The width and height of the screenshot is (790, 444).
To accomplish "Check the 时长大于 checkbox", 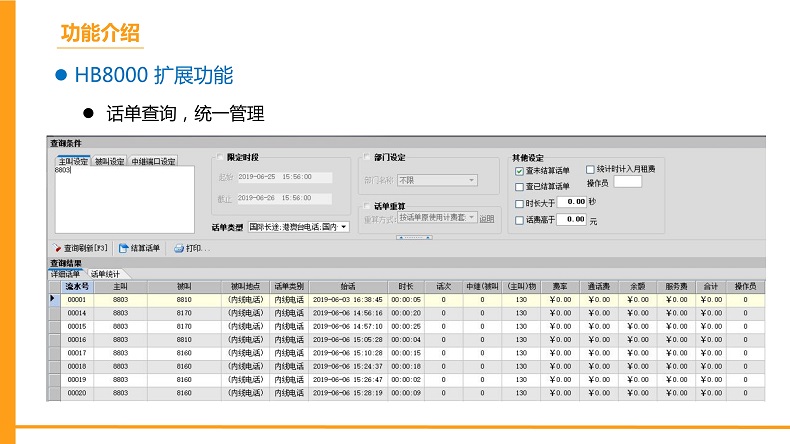I will click(x=519, y=204).
